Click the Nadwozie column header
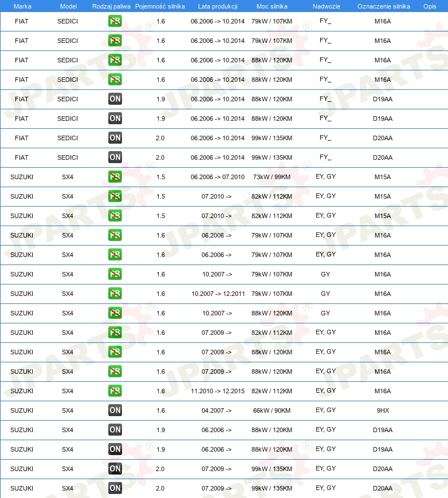 click(x=326, y=6)
